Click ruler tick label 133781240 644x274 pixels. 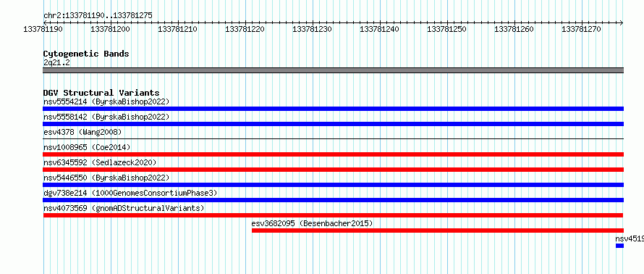point(379,30)
